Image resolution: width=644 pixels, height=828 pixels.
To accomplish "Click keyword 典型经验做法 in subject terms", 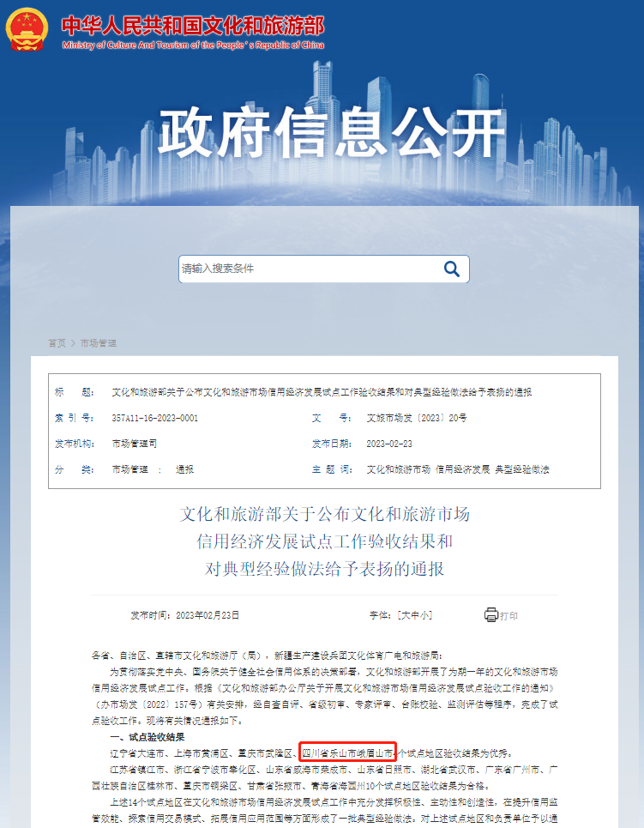I will [x=522, y=469].
